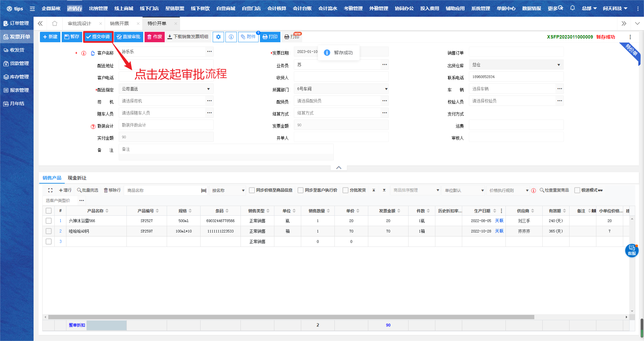Click the 附件 attachment paperclip button
This screenshot has height=341, width=644.
(248, 37)
